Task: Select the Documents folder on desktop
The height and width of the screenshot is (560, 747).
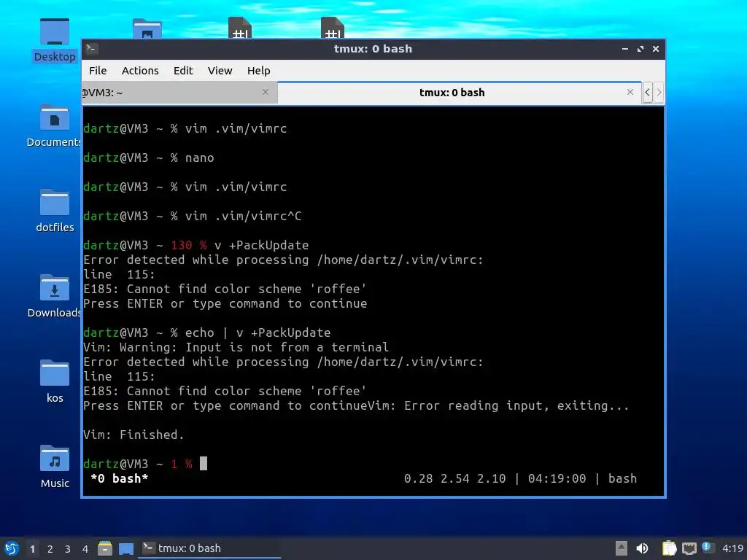Action: click(x=54, y=125)
